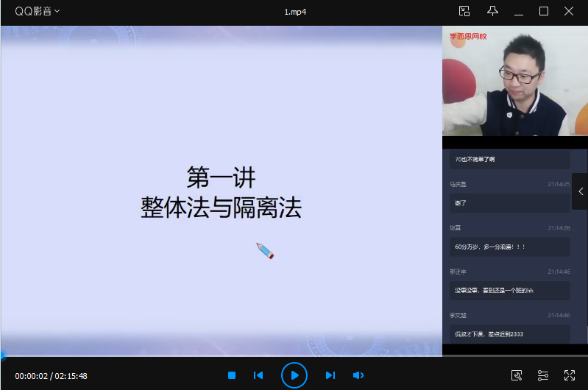This screenshot has height=390, width=588.
Task: Open playback settings sliders icon
Action: point(543,375)
